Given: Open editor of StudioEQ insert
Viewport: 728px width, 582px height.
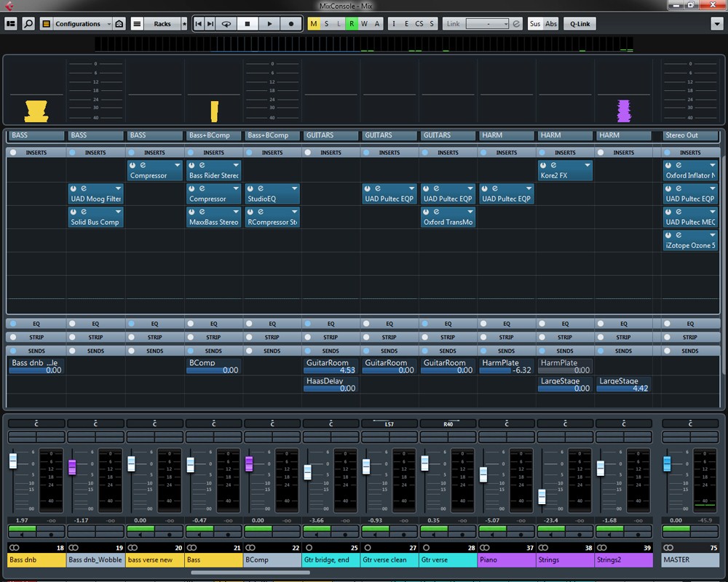Looking at the screenshot, I should [261, 188].
